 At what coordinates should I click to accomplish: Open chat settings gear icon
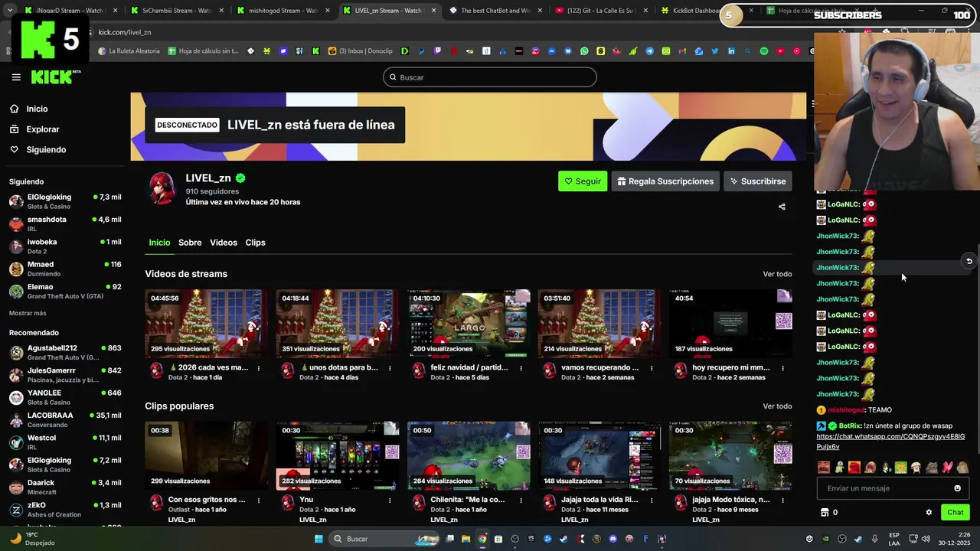click(929, 513)
